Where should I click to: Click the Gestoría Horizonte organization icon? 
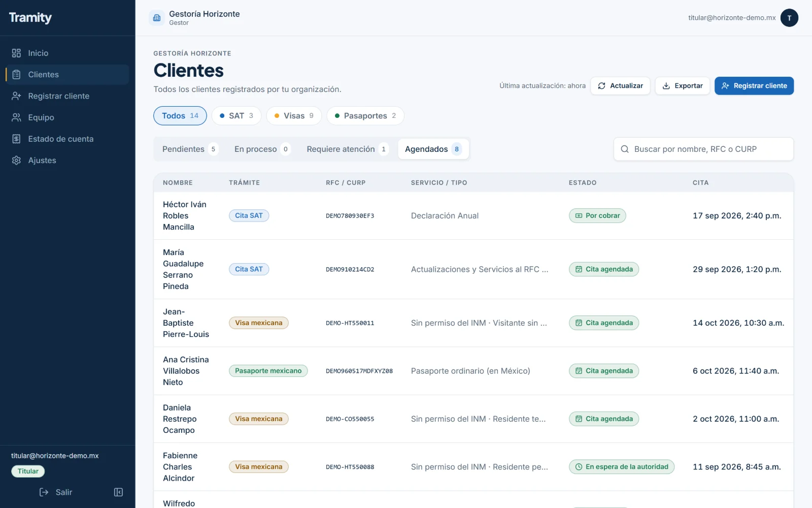pyautogui.click(x=157, y=18)
